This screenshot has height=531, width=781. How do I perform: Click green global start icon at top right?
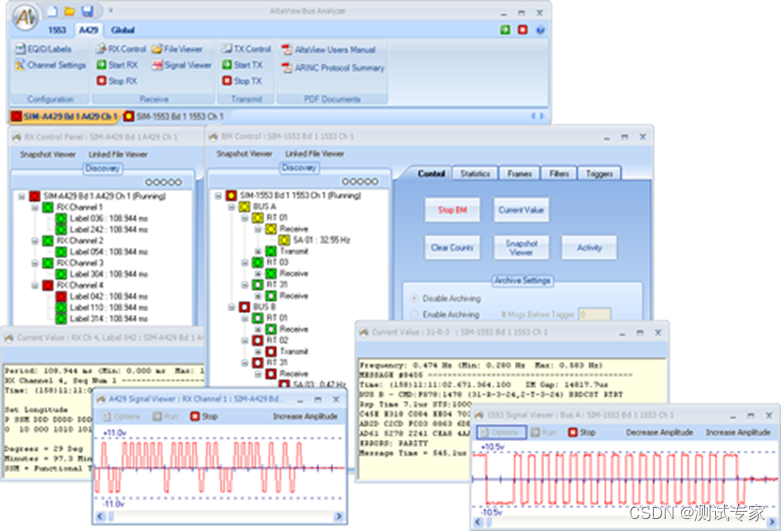pyautogui.click(x=505, y=30)
